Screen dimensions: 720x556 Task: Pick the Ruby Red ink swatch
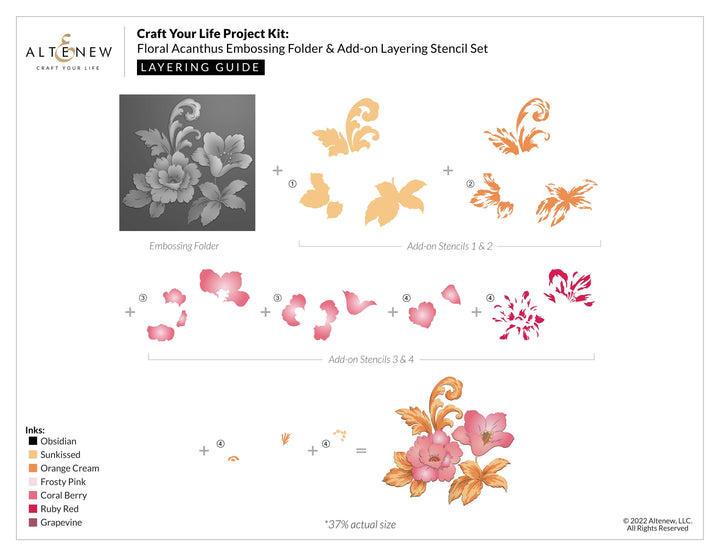(33, 509)
